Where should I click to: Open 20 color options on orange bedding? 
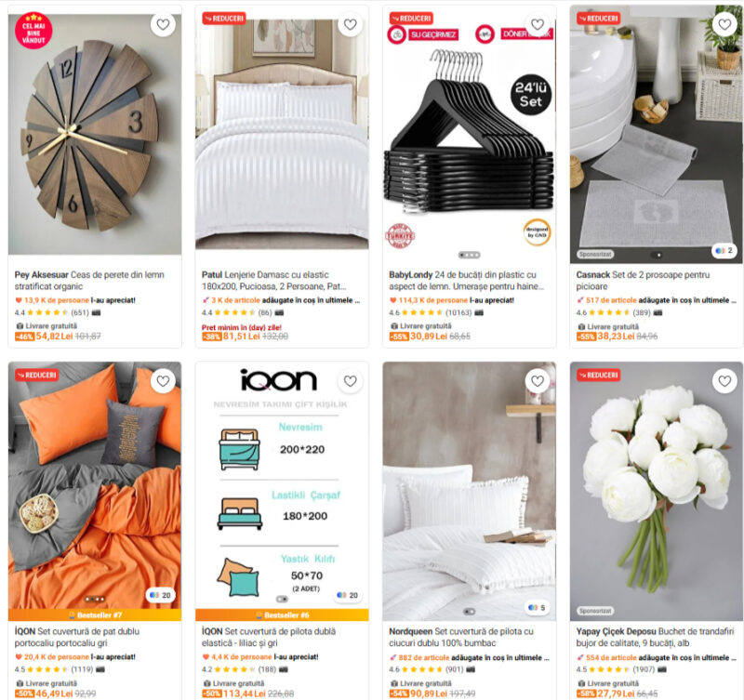160,595
